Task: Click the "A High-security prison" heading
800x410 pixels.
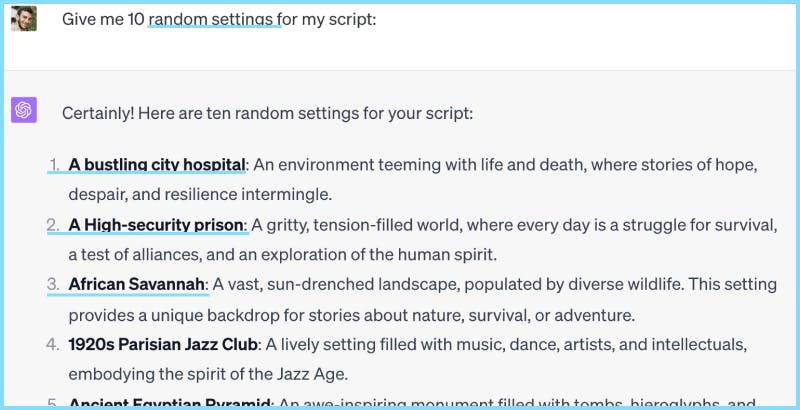Action: pos(157,224)
